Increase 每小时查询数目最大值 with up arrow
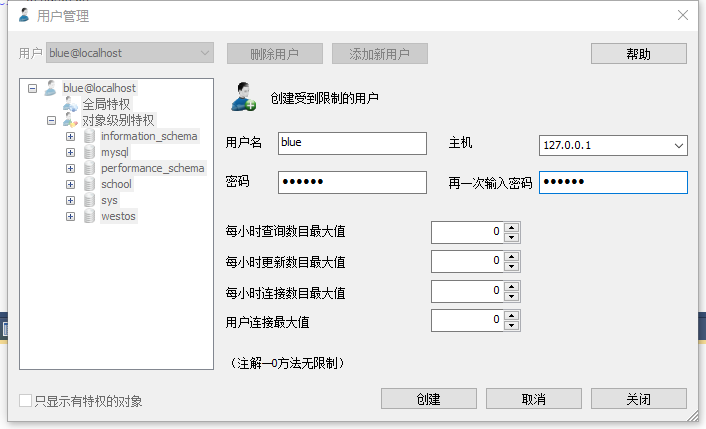Screen dimensions: 706x429 [x=511, y=227]
